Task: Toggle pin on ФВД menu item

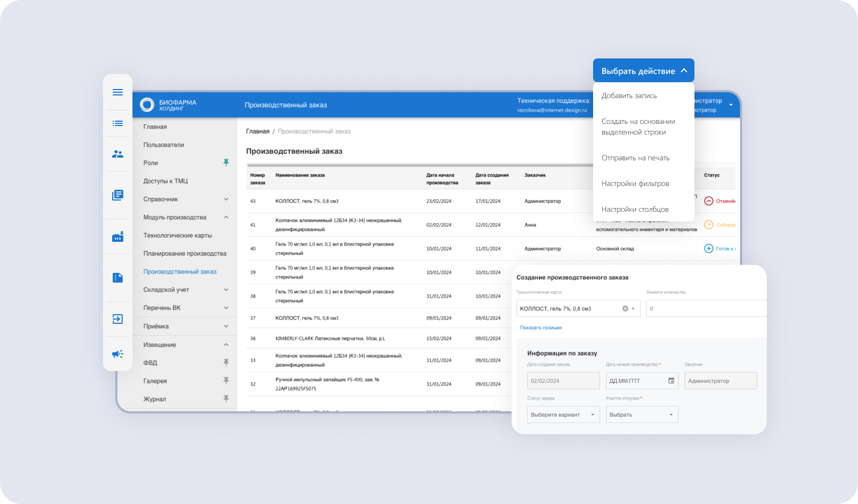Action: pyautogui.click(x=226, y=362)
